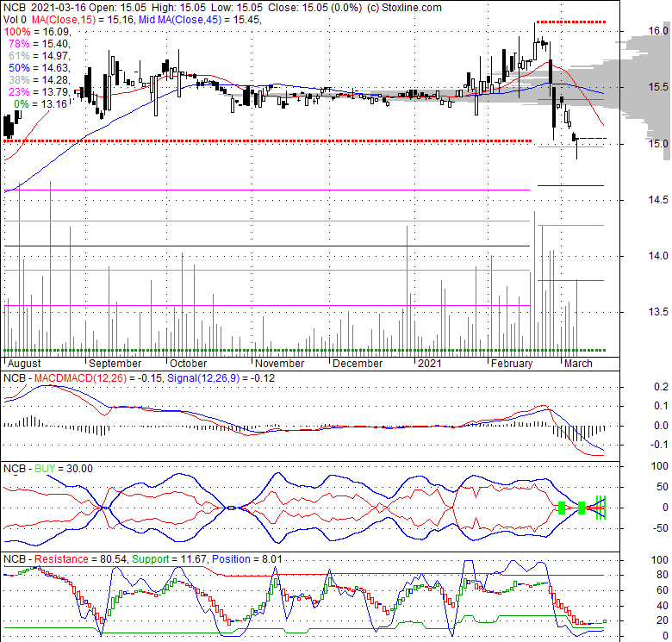Image resolution: width=672 pixels, height=642 pixels.
Task: Click the '50% = 14.63' Fibonacci level label
Action: (x=40, y=68)
